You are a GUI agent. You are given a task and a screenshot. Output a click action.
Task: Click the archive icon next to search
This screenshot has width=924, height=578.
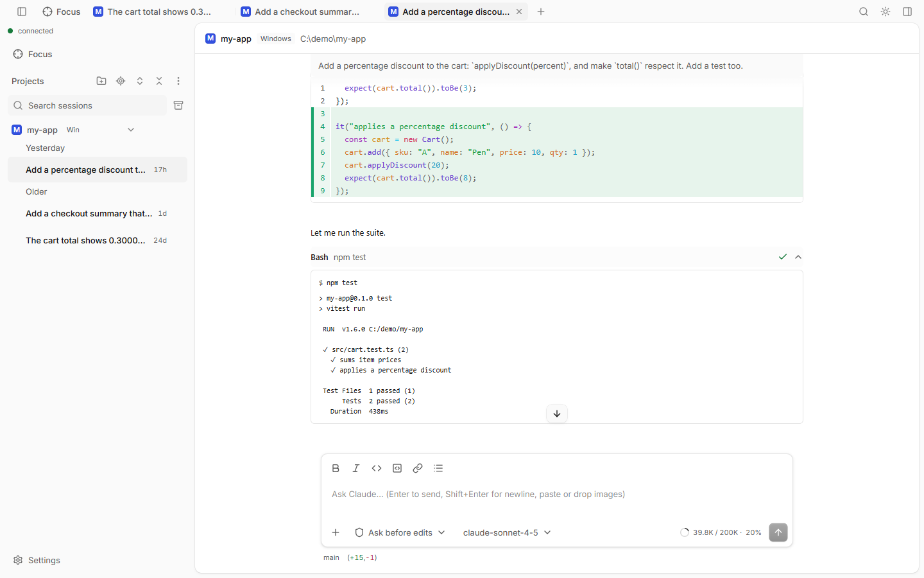coord(178,105)
